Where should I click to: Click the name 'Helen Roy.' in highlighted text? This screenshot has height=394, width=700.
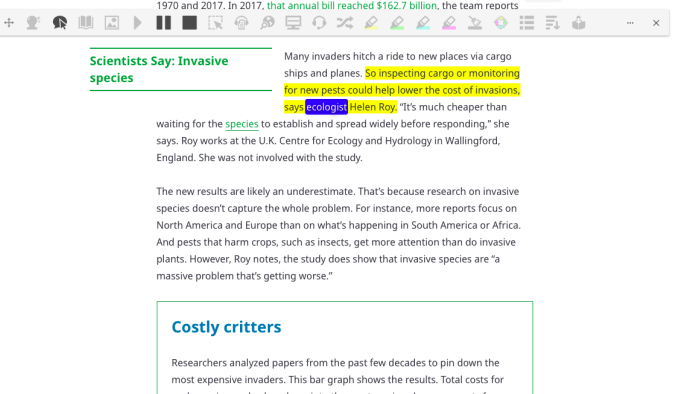point(373,107)
